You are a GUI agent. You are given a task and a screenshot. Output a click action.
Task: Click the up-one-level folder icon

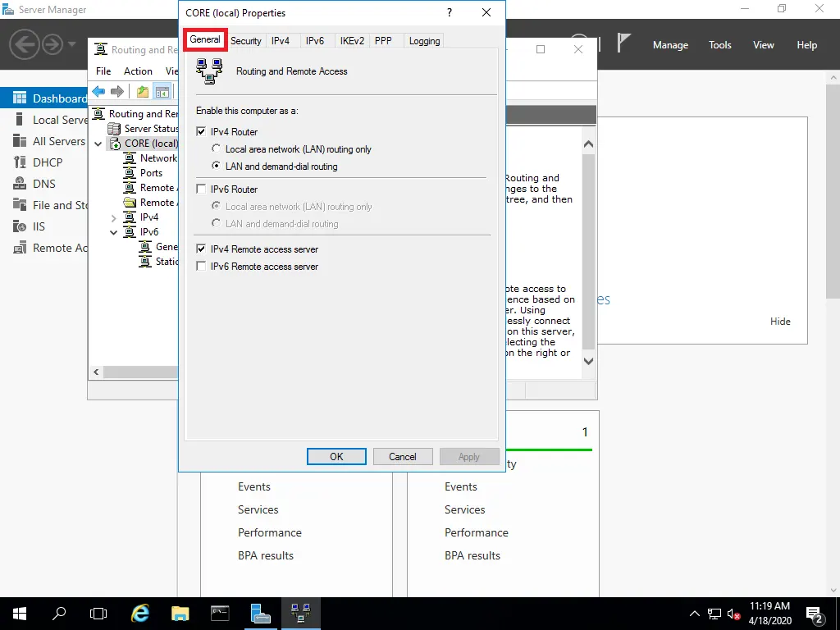coord(143,92)
